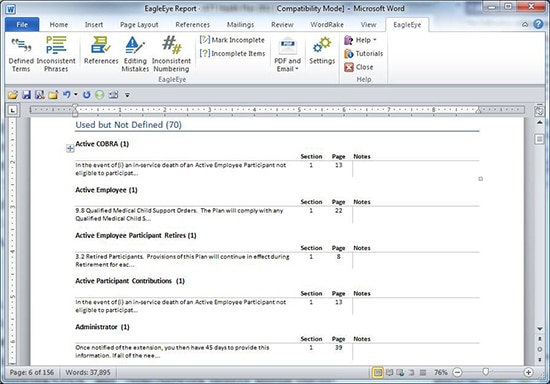Open Customize Quick Access Toolbar dropdown
Viewport: 550px width, 384px height.
(x=127, y=95)
